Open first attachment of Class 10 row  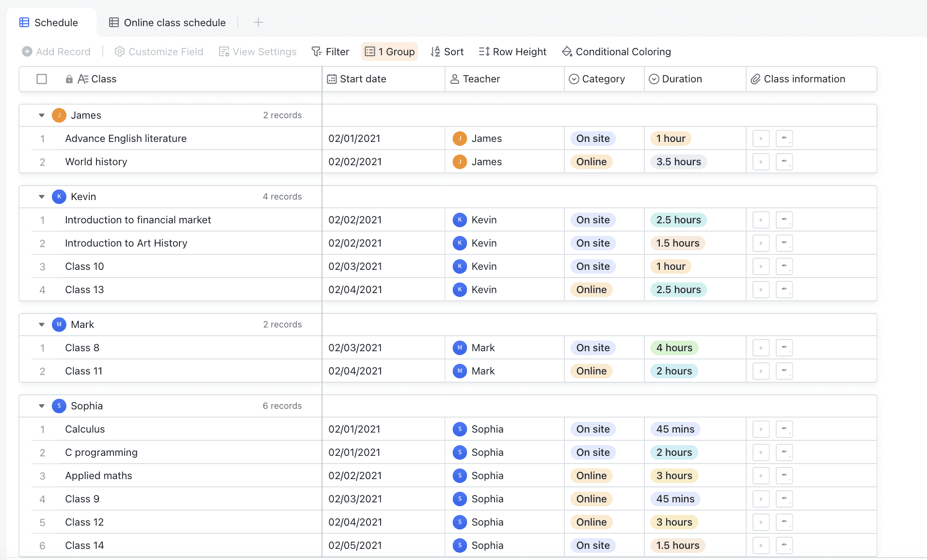point(761,266)
